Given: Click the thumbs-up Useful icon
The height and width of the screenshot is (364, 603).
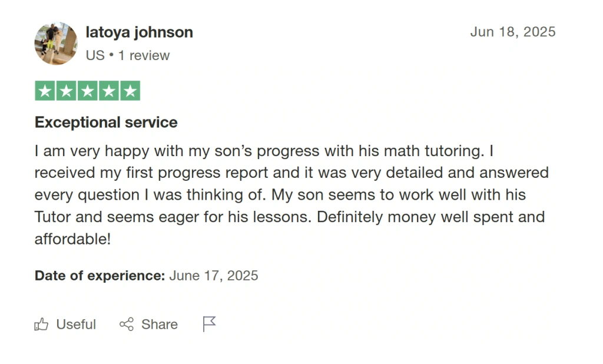Looking at the screenshot, I should point(41,325).
